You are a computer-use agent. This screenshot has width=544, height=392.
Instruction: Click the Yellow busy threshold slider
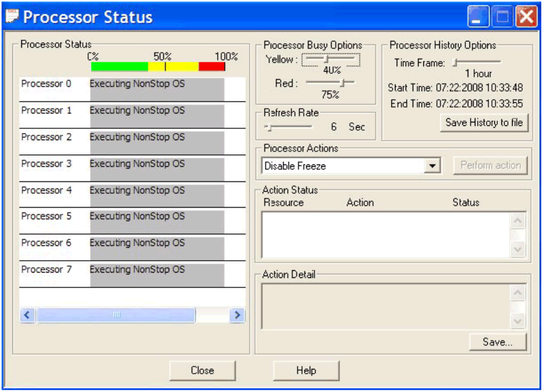(326, 59)
